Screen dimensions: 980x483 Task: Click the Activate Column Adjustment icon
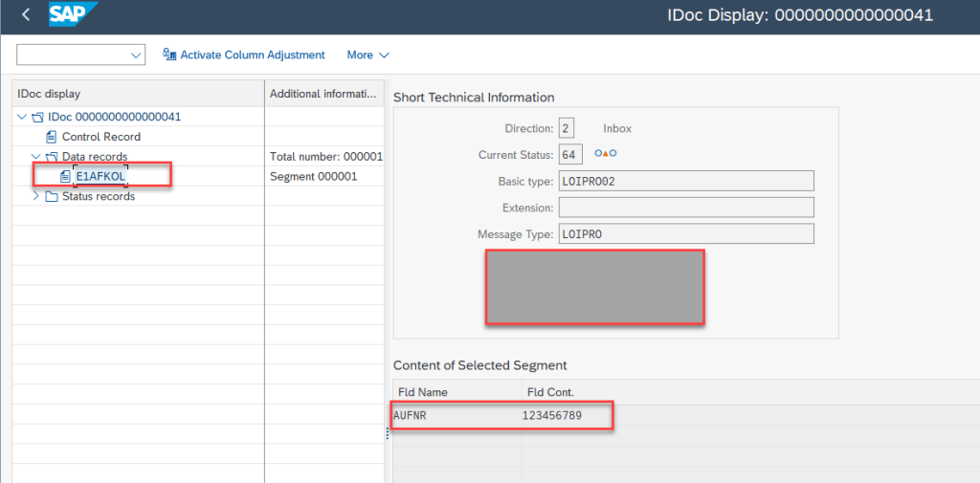click(169, 55)
